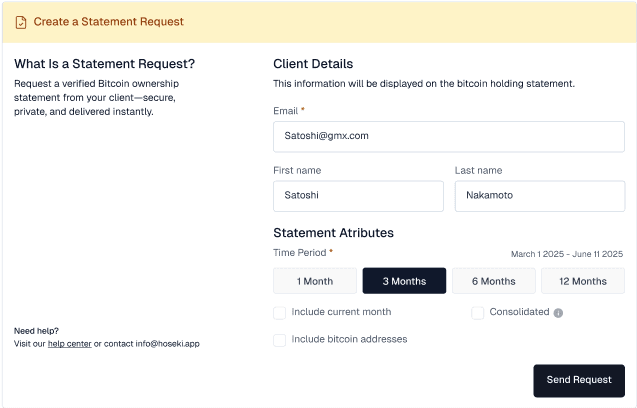Image resolution: width=637 pixels, height=408 pixels.
Task: Choose the 3 Months period option
Action: (404, 281)
